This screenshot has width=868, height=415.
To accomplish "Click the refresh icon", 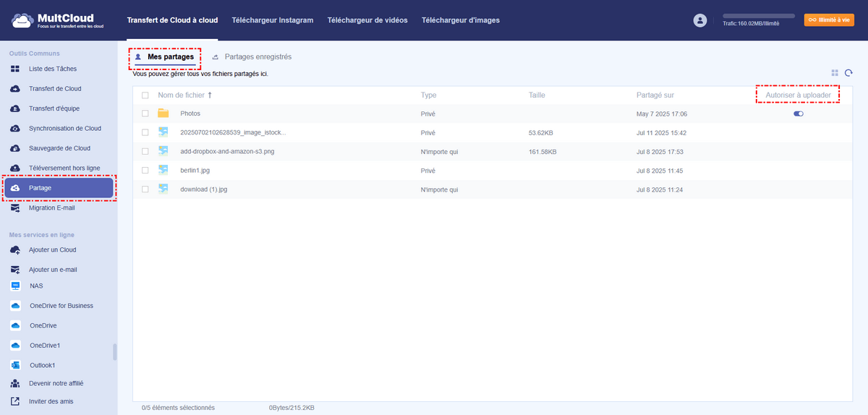I will tap(849, 73).
